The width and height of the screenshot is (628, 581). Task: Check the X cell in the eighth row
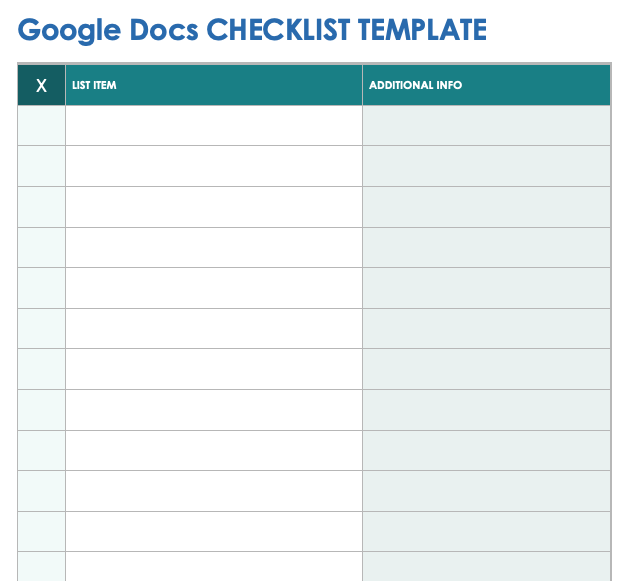click(41, 410)
